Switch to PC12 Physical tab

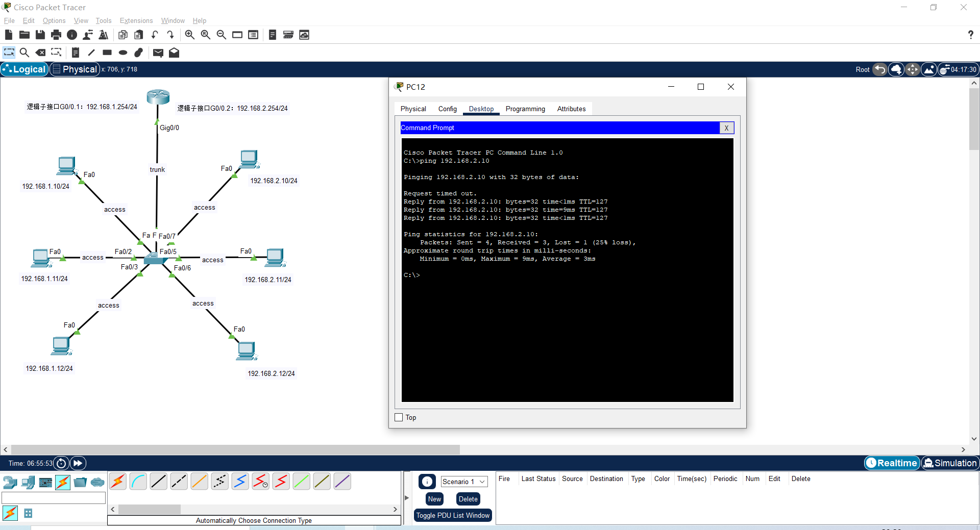pos(413,109)
